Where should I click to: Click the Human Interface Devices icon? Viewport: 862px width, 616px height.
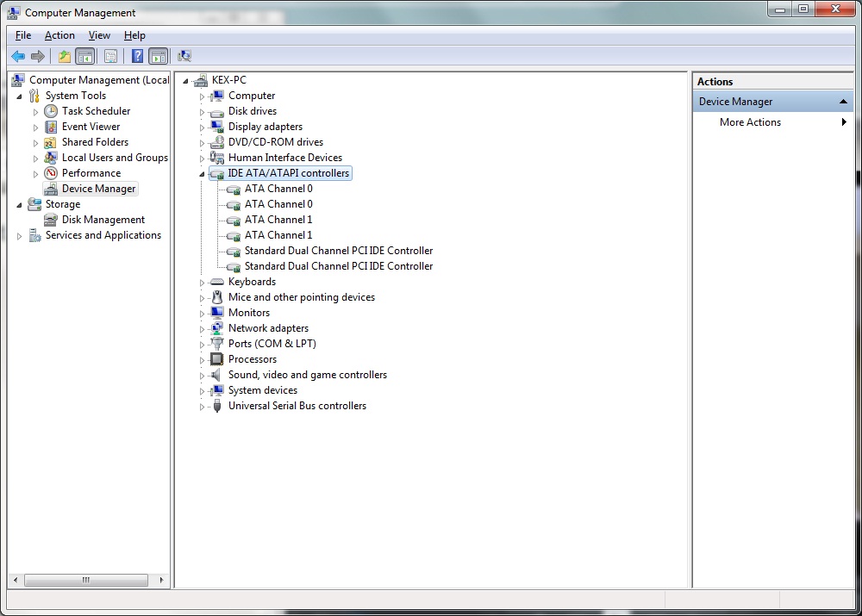pyautogui.click(x=217, y=158)
